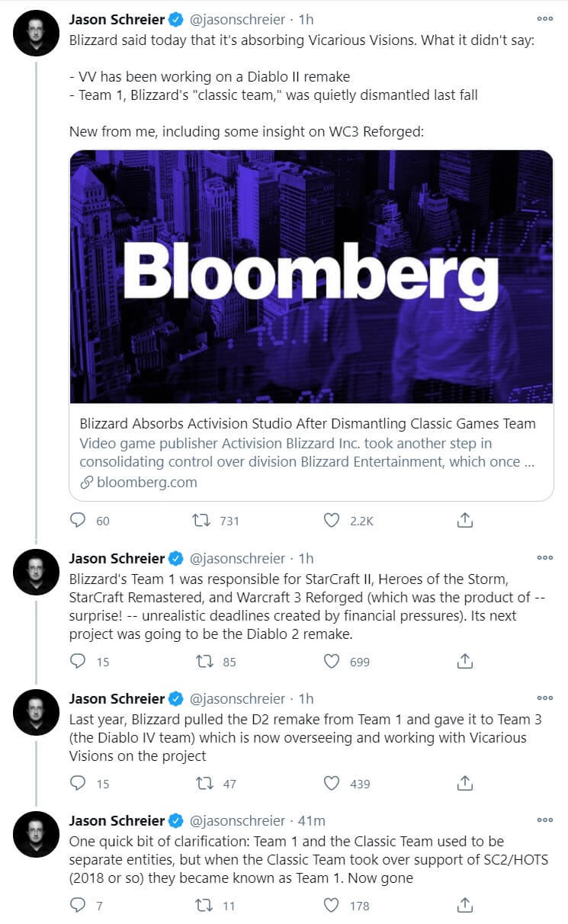The image size is (568, 924).
Task: Open more options on the first tweet
Action: [x=544, y=19]
